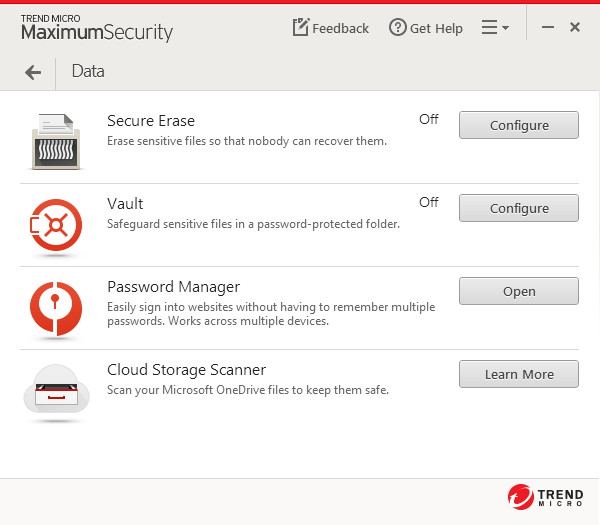Open Password Manager
Viewport: 600px width, 525px height.
[x=519, y=291]
